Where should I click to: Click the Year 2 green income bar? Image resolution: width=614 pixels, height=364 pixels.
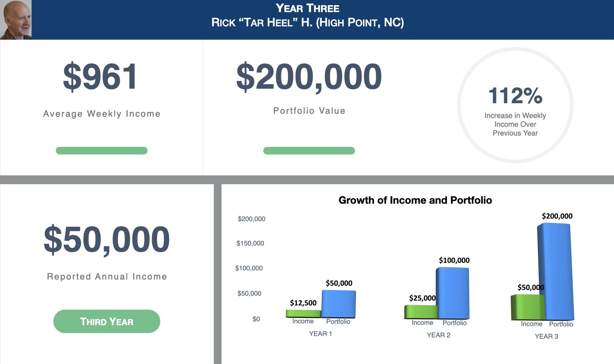click(x=421, y=312)
